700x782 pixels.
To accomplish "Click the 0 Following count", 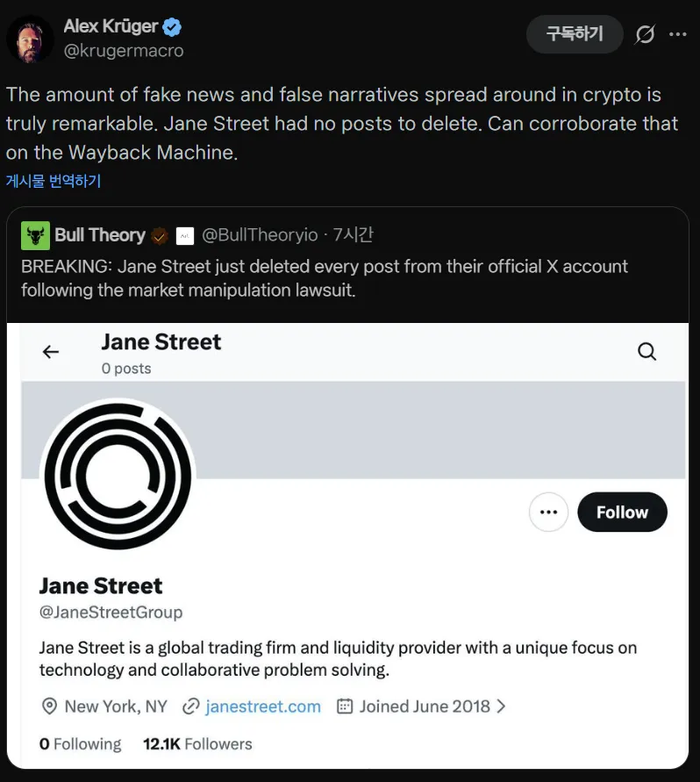I will 80,744.
